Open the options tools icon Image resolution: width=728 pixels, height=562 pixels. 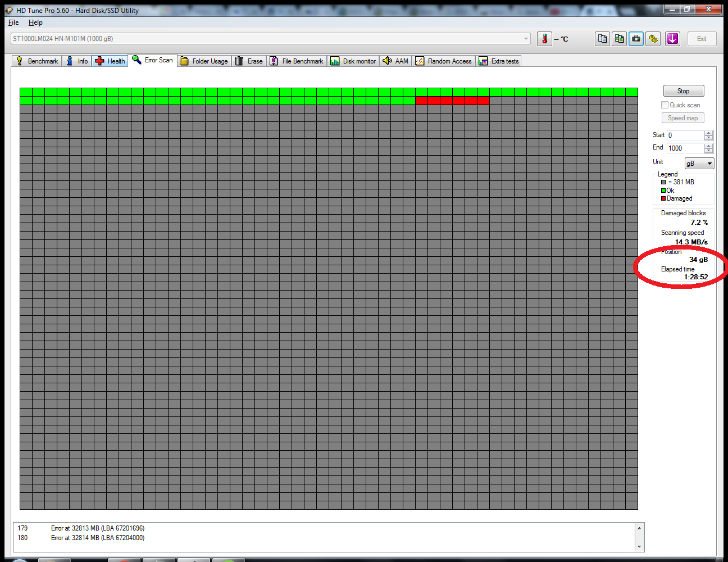click(653, 39)
